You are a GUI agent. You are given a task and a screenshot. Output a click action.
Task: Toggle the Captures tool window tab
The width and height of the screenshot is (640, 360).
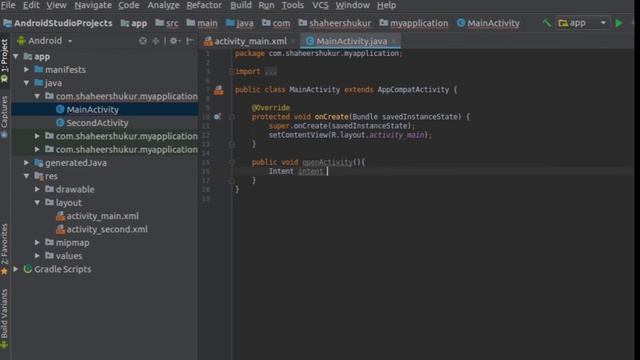coord(4,117)
